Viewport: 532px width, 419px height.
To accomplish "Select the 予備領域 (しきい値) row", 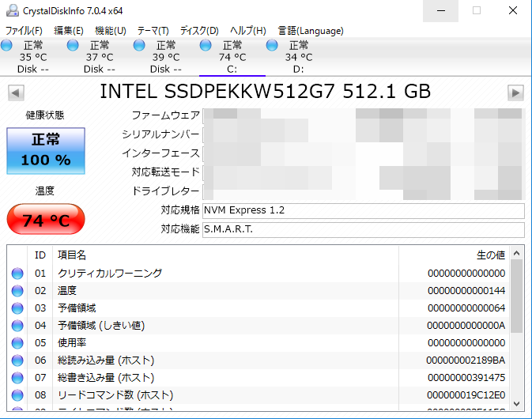I will point(258,326).
